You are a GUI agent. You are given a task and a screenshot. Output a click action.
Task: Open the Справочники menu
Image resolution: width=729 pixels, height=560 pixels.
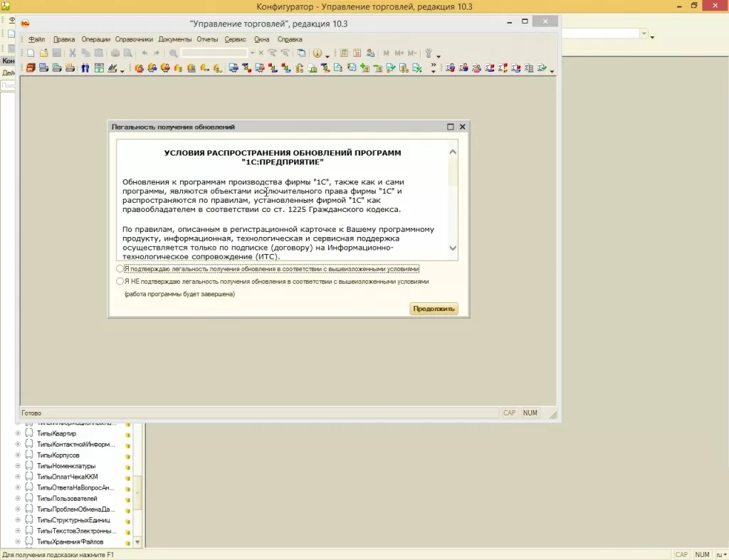pos(134,39)
